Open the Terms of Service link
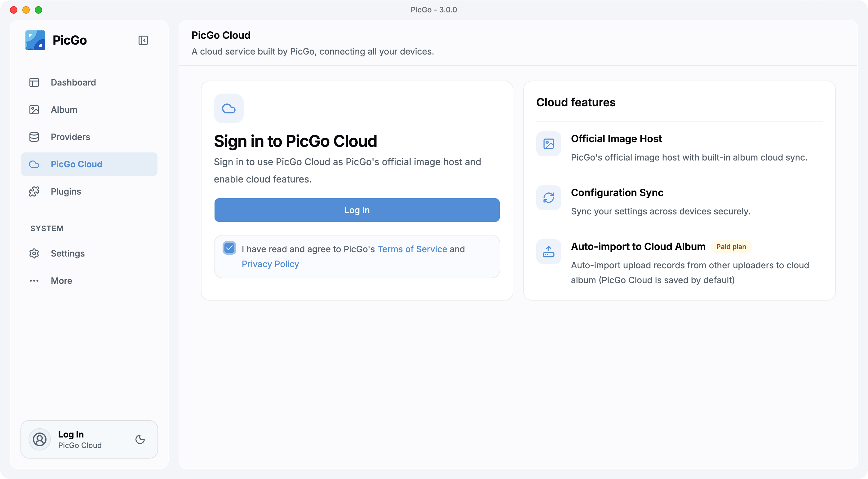The width and height of the screenshot is (868, 479). coord(412,249)
